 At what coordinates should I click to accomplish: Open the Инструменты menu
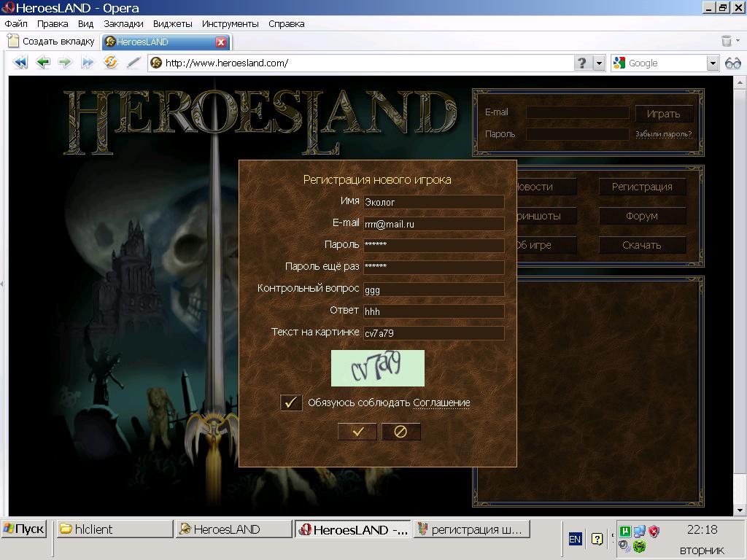point(230,23)
